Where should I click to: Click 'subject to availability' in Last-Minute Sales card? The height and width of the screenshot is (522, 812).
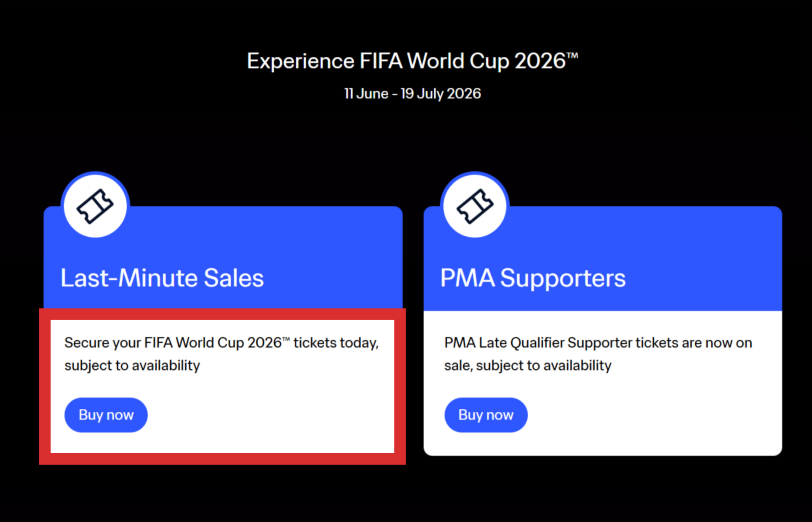(x=132, y=366)
